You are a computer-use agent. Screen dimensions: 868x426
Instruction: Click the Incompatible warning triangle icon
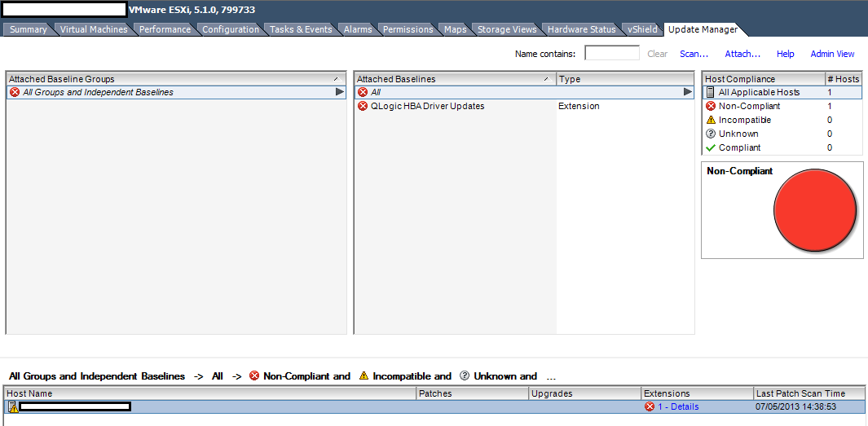point(710,120)
